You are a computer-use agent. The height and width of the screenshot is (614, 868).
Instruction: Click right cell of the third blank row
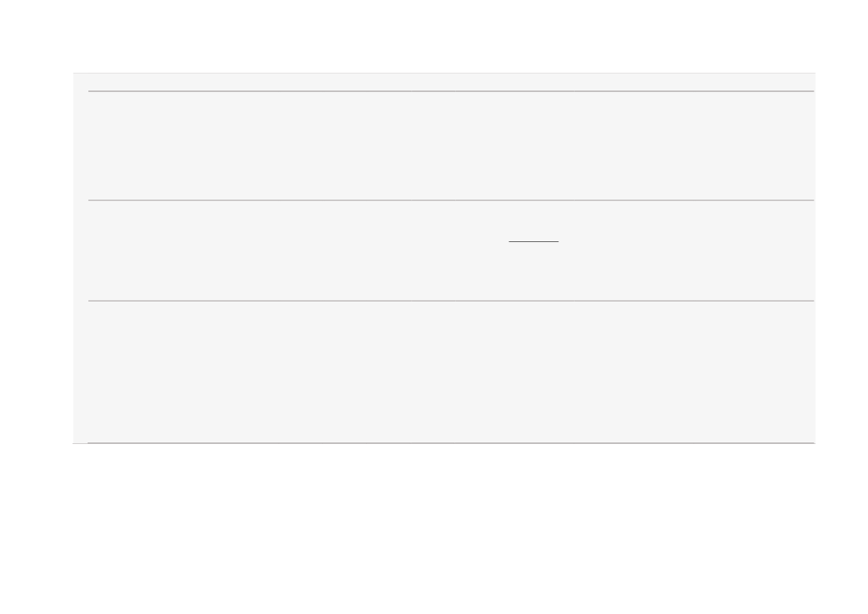point(694,371)
